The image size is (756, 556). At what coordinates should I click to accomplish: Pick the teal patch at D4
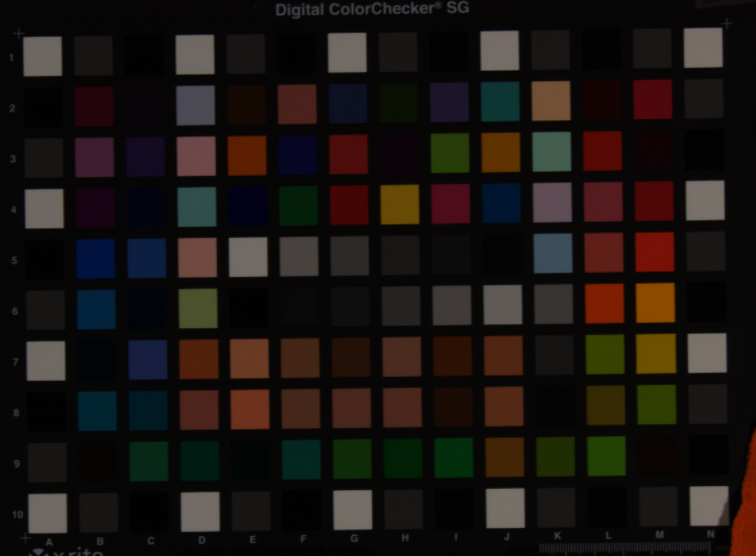[x=196, y=206]
